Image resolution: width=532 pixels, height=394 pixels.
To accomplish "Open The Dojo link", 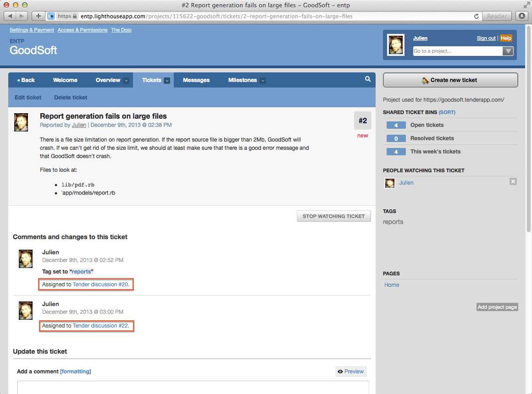I will coord(121,30).
